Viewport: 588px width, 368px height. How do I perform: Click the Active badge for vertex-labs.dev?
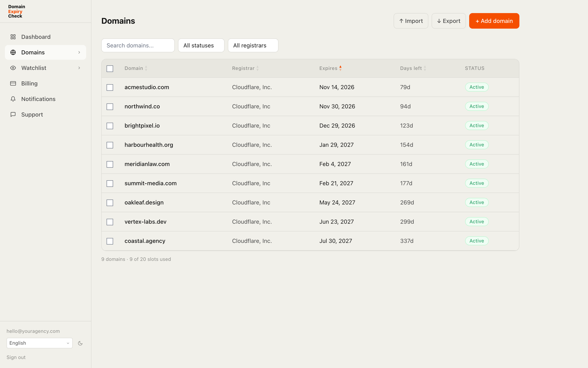tap(477, 222)
